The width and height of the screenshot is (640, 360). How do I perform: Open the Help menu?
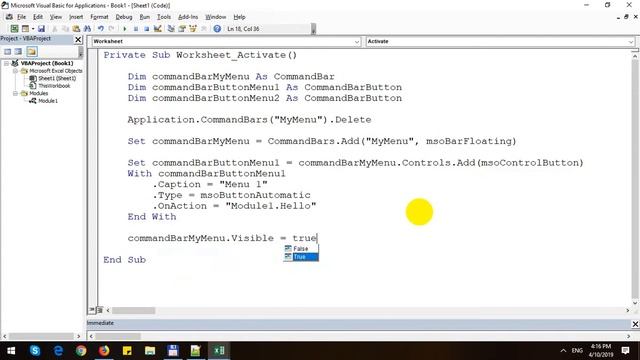239,17
